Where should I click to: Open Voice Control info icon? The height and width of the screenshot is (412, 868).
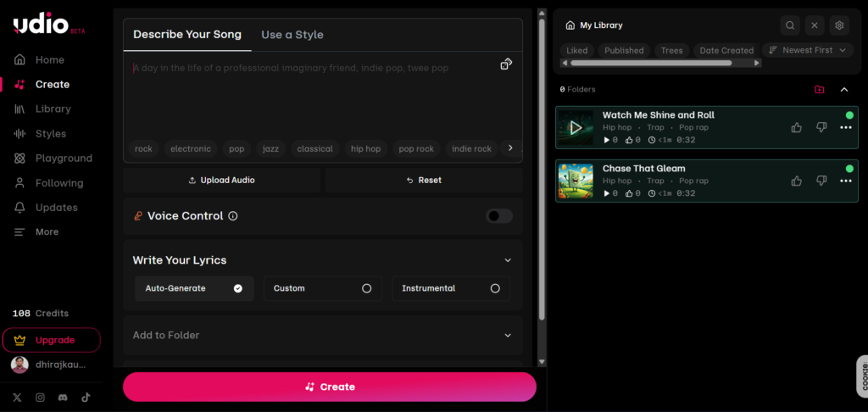coord(233,216)
